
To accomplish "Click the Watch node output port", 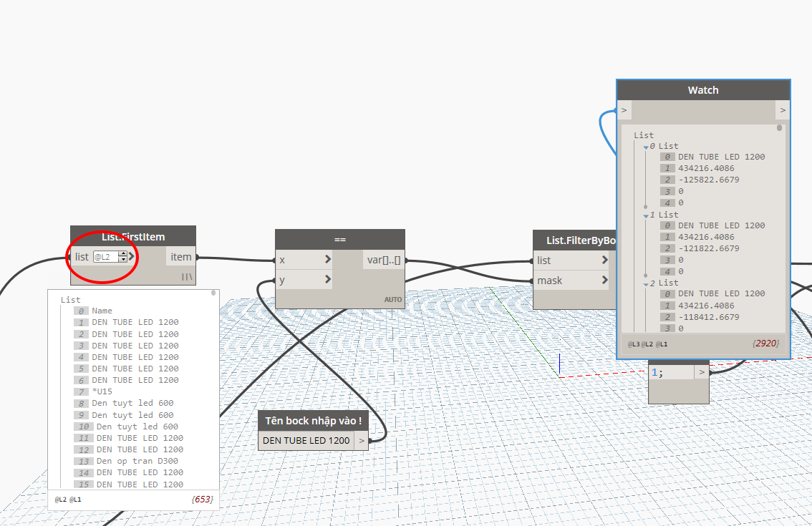I will click(783, 110).
